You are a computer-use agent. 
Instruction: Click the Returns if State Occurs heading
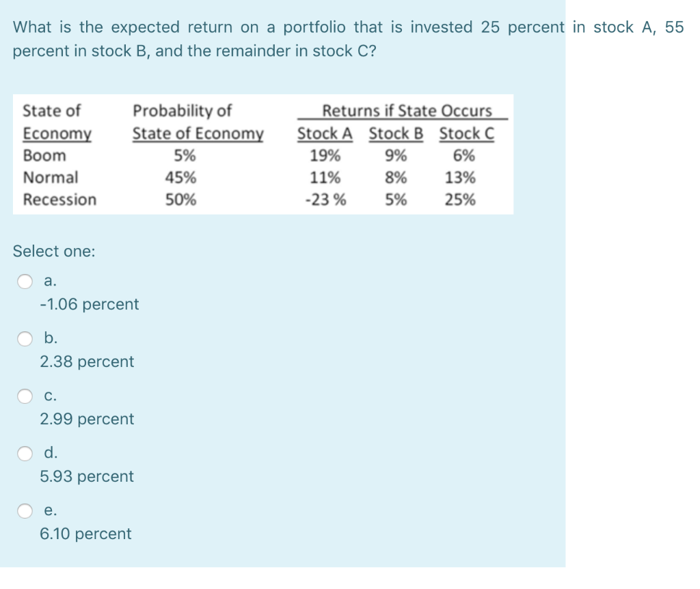tap(407, 111)
